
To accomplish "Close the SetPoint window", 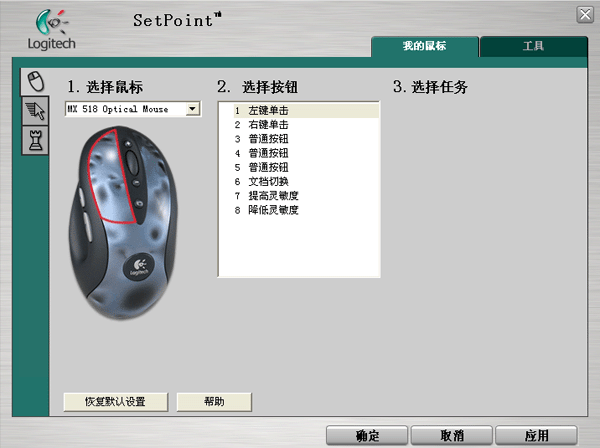I will pos(585,15).
